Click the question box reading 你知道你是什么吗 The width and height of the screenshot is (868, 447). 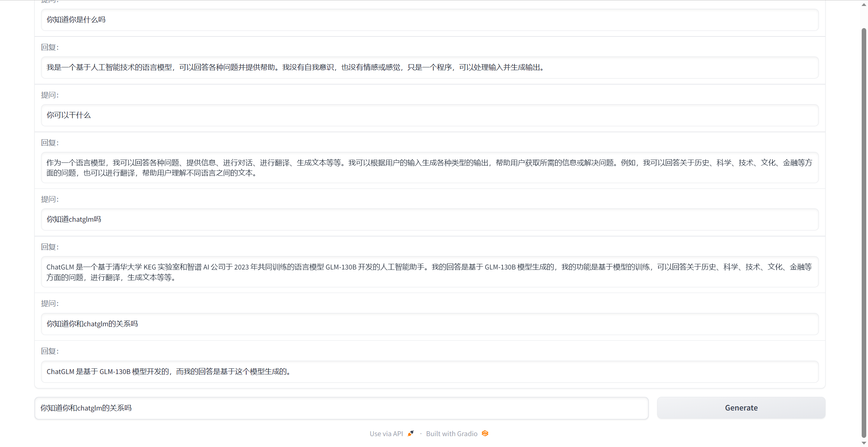[x=430, y=20]
